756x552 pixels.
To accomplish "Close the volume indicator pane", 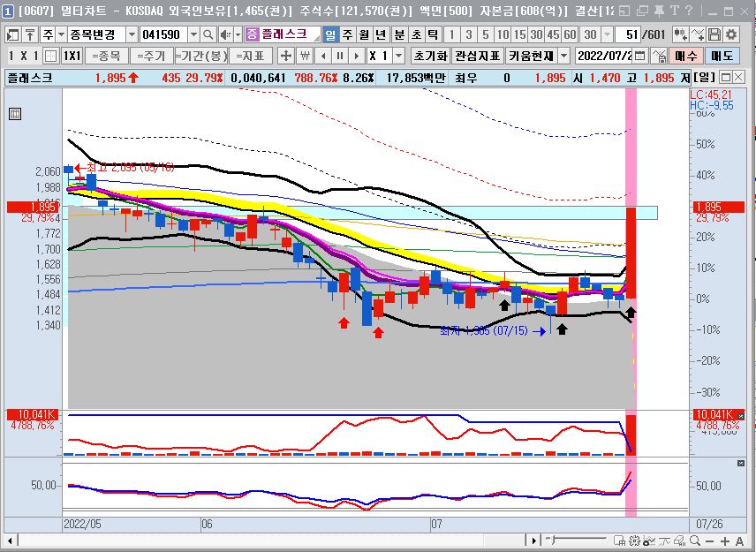I will point(741,415).
